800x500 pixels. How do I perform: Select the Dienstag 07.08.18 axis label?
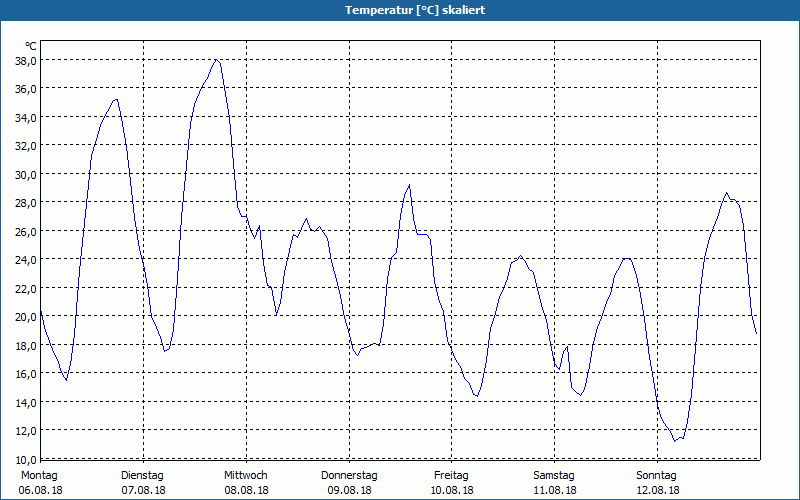tap(143, 483)
